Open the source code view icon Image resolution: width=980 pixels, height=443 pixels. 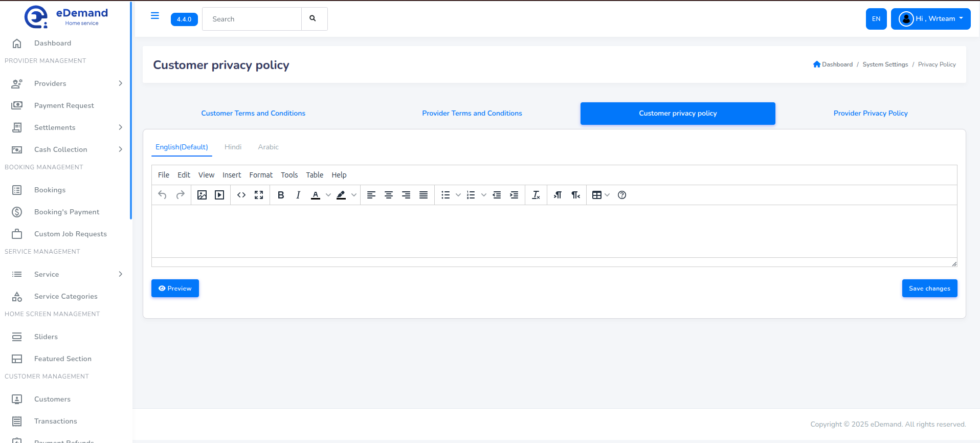241,195
